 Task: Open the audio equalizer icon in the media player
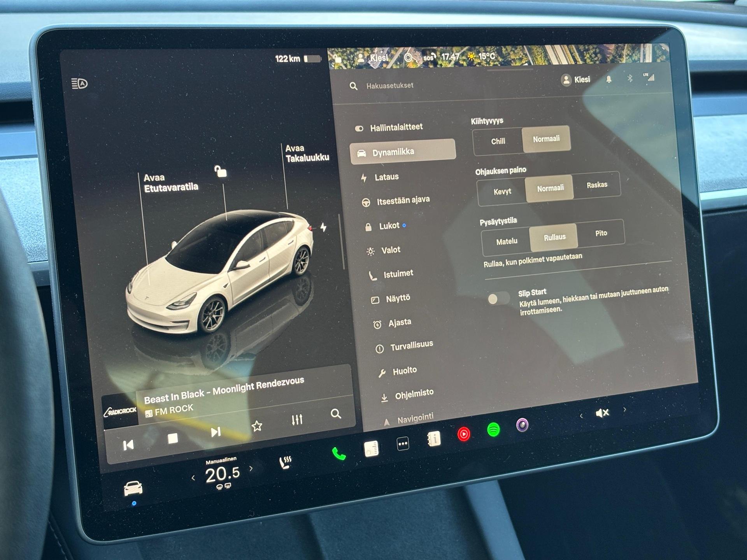(x=297, y=420)
